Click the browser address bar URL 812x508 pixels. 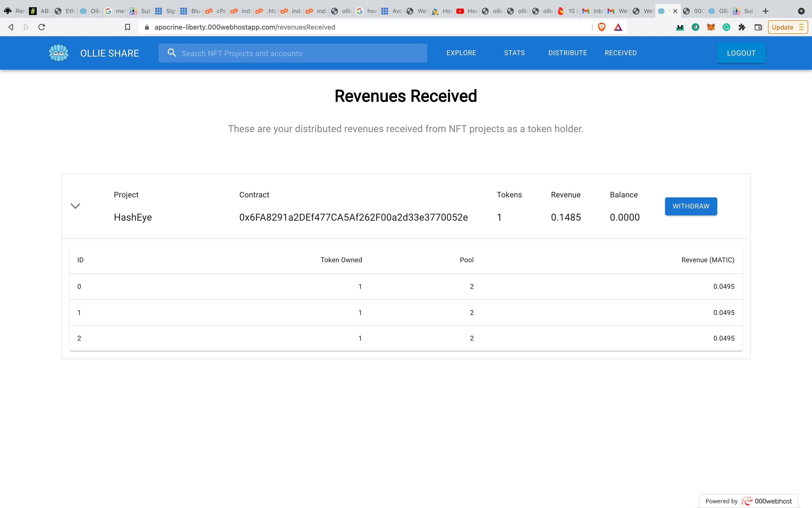(x=245, y=27)
